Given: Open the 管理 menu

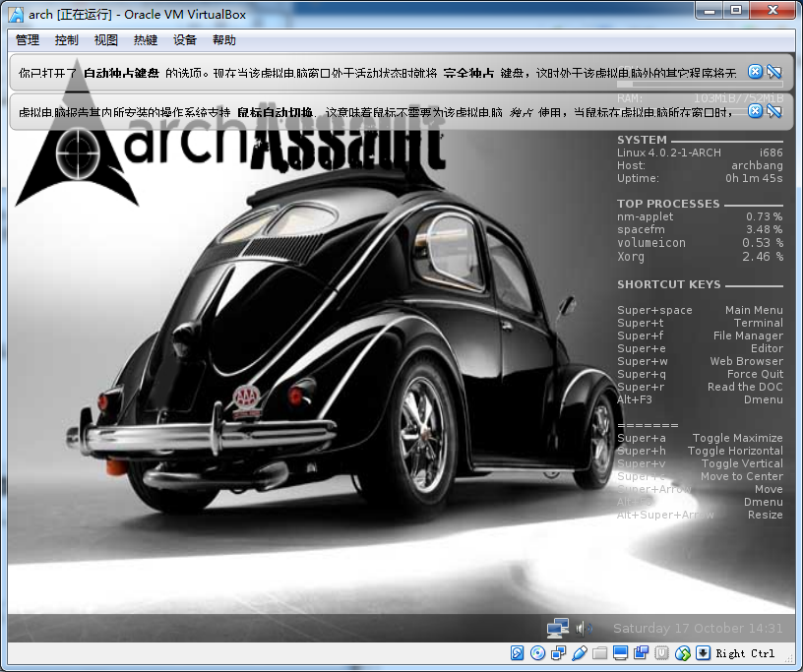Looking at the screenshot, I should tap(28, 40).
